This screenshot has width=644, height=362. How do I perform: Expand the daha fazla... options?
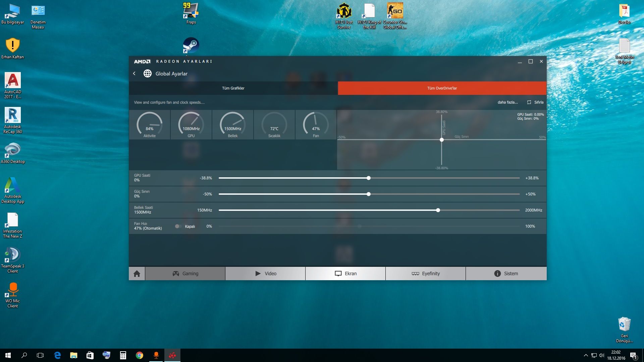507,102
